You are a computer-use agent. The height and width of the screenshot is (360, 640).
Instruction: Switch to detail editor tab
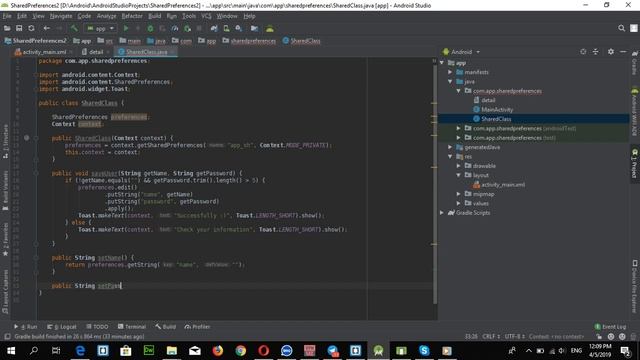click(x=95, y=52)
